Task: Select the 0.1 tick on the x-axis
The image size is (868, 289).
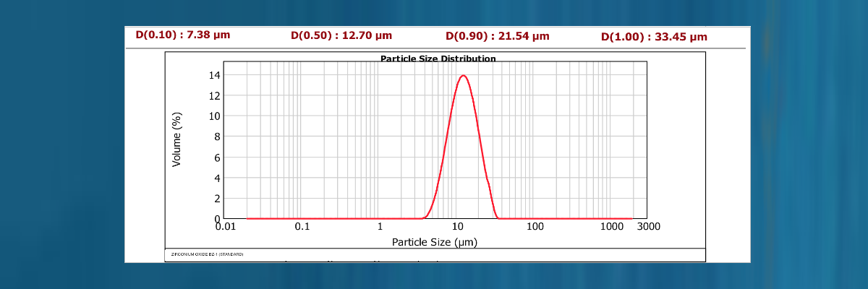Action: 302,227
